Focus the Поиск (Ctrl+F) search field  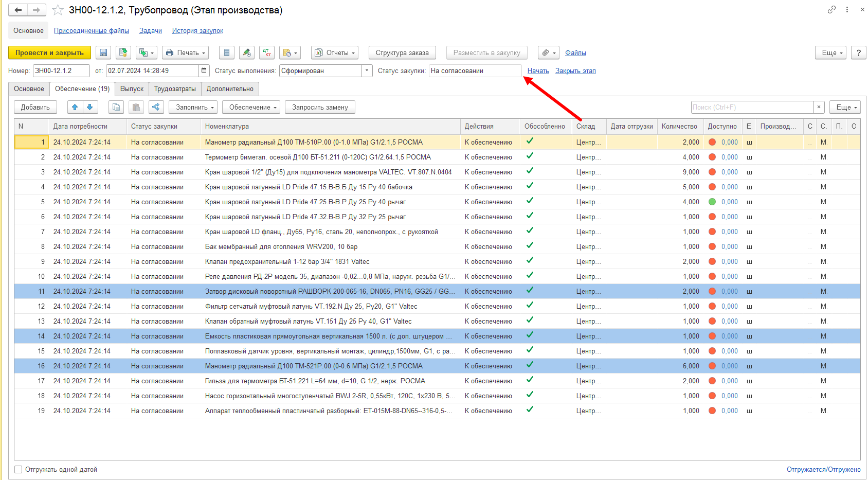tap(752, 107)
